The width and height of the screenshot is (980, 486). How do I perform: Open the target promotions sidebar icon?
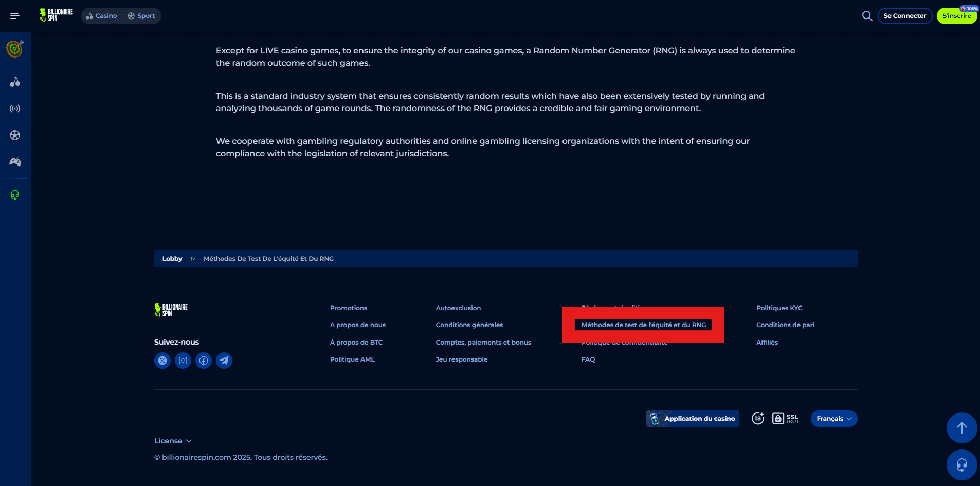point(15,49)
